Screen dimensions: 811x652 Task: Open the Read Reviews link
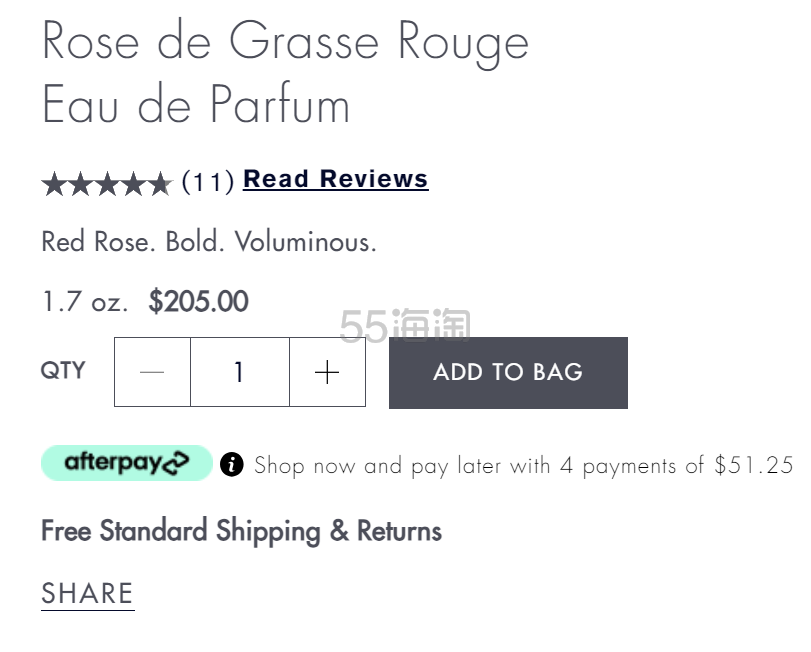point(335,180)
